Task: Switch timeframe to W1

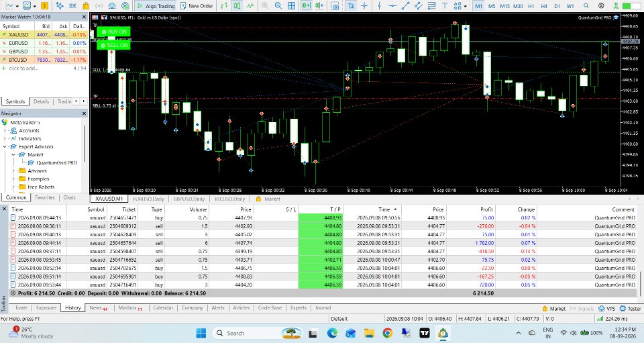Action: pos(570,6)
